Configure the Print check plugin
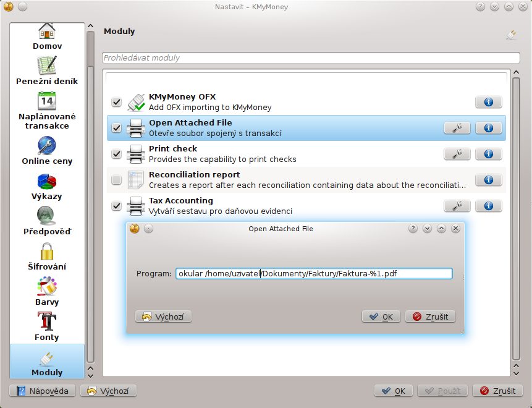Screen dimensions: 532x408 (x=457, y=154)
